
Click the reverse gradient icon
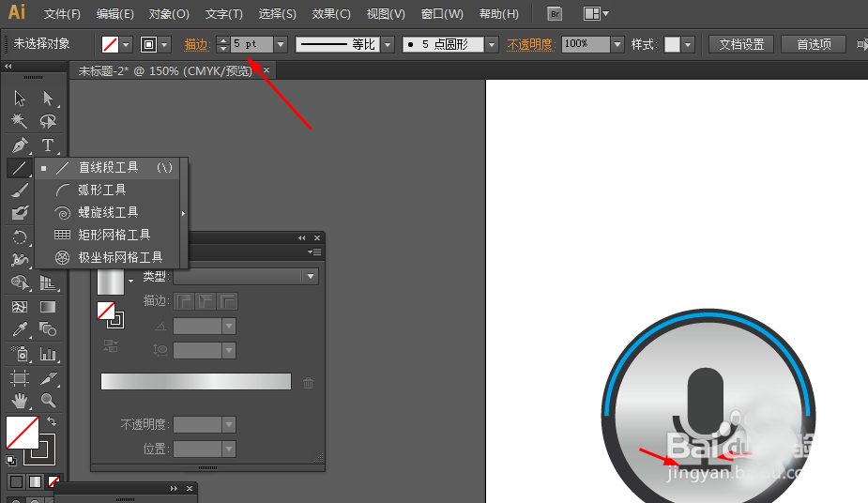110,346
